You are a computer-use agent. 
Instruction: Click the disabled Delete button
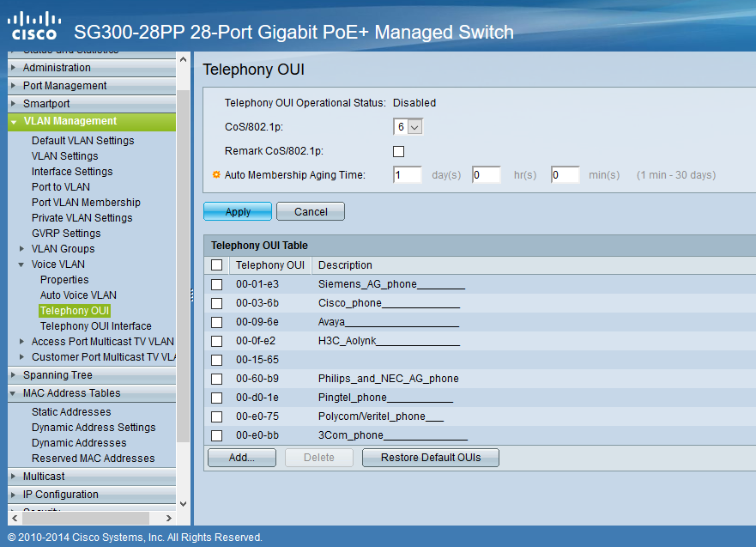click(319, 458)
